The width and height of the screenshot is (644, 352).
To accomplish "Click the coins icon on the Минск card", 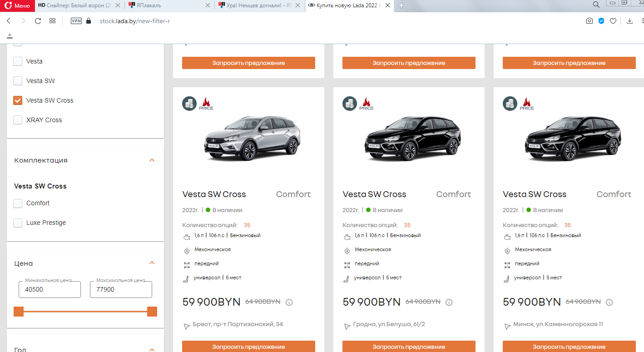I will click(x=510, y=104).
